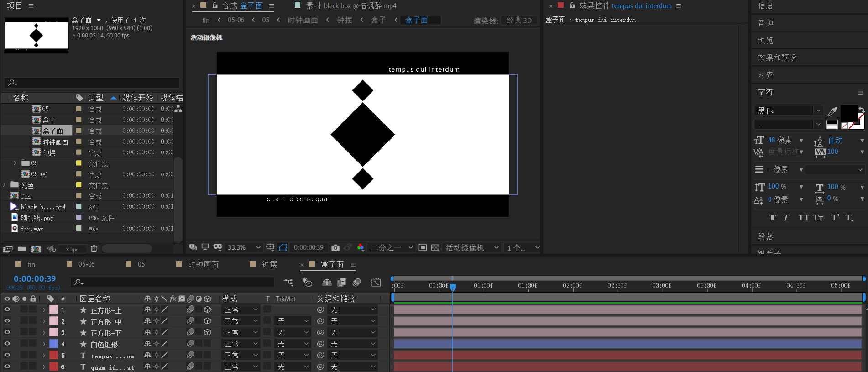Click the 8 bpc color depth button
The width and height of the screenshot is (868, 372).
[72, 249]
